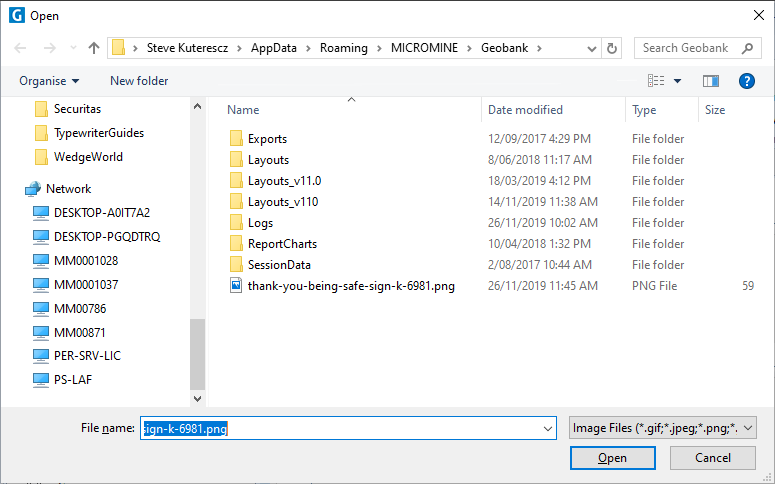
Task: Click the sidebar scroll down arrow
Action: (x=197, y=398)
